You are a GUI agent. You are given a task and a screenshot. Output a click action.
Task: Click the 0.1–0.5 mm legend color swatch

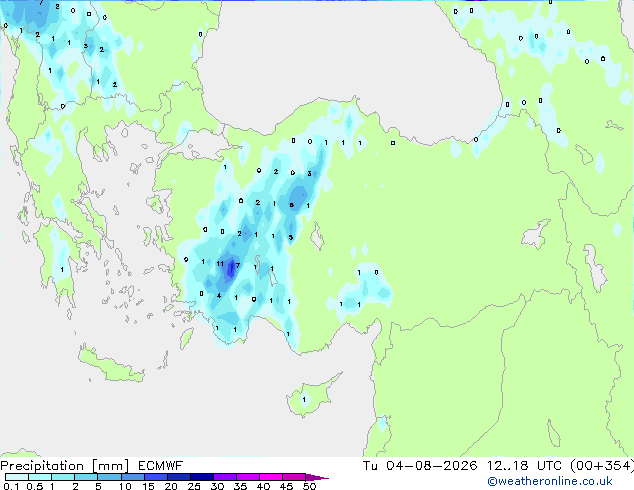point(17,477)
